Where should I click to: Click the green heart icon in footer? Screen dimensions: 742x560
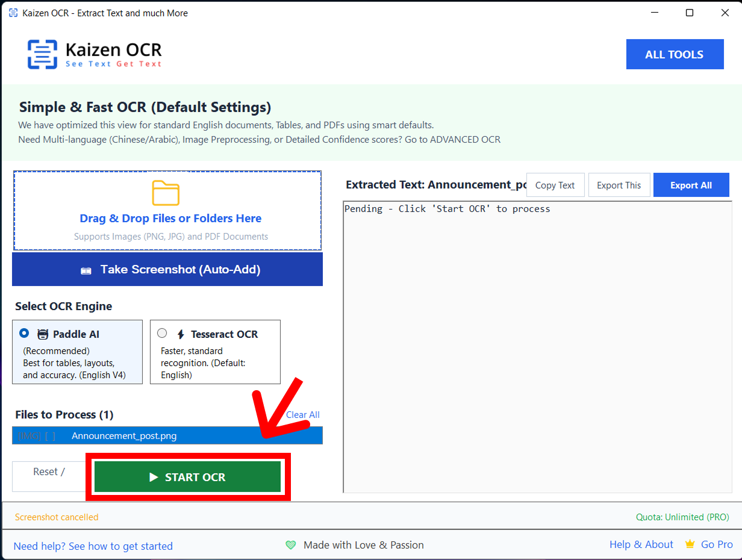pyautogui.click(x=291, y=545)
